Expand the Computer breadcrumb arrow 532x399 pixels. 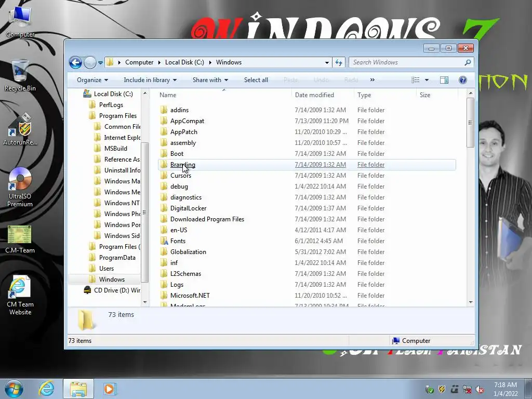[x=159, y=62]
